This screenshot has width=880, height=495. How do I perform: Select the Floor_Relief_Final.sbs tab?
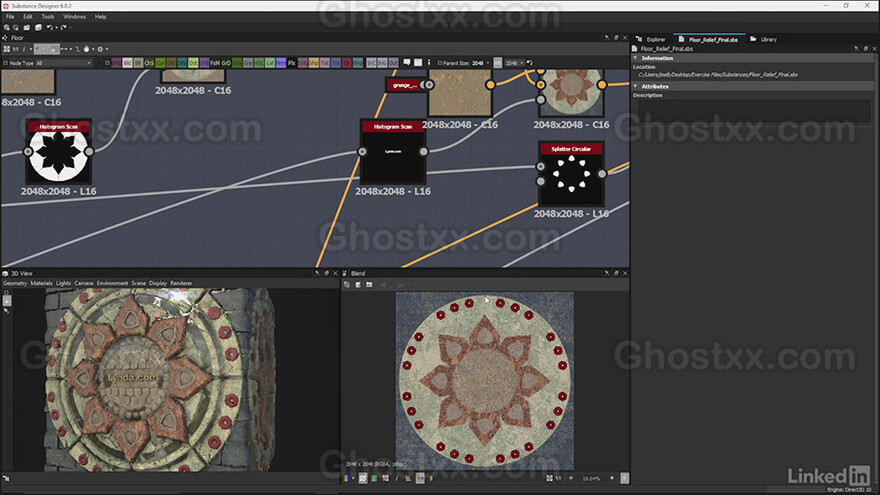[713, 39]
